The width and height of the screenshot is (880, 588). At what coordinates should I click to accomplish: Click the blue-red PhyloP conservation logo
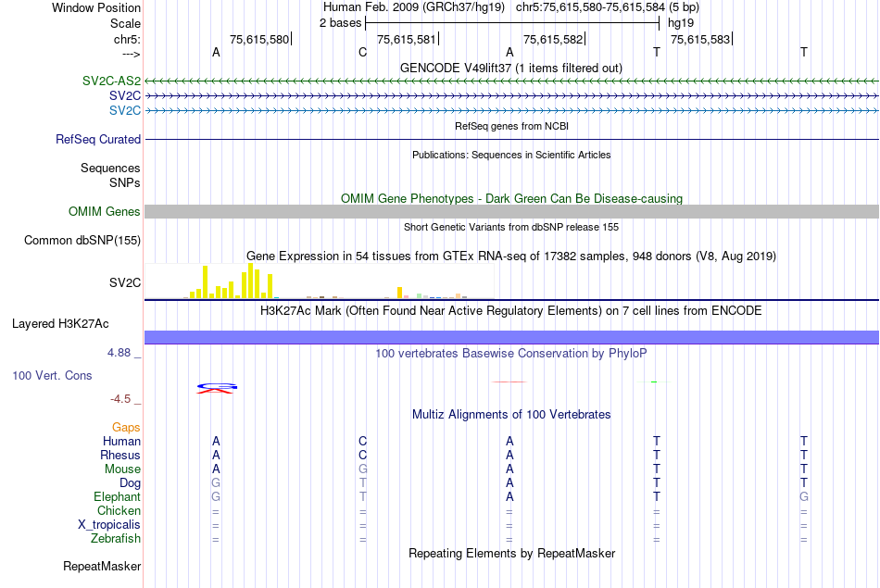pos(217,388)
